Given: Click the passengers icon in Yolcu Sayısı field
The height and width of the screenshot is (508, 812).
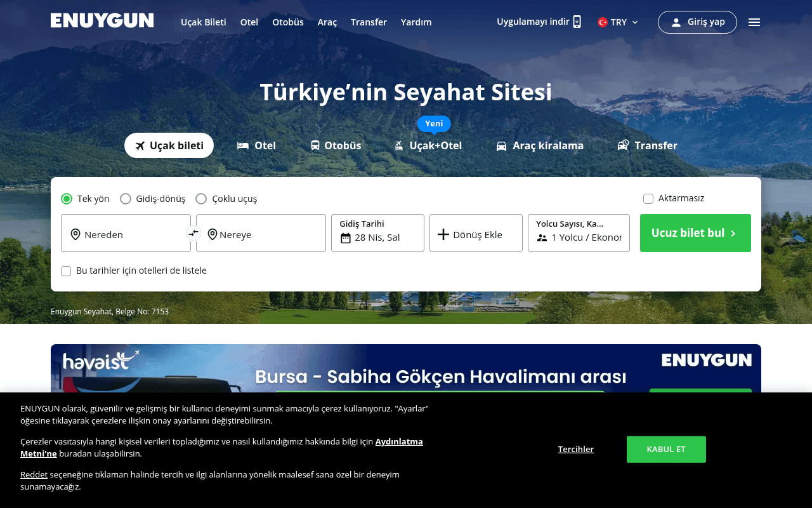Looking at the screenshot, I should (x=542, y=237).
